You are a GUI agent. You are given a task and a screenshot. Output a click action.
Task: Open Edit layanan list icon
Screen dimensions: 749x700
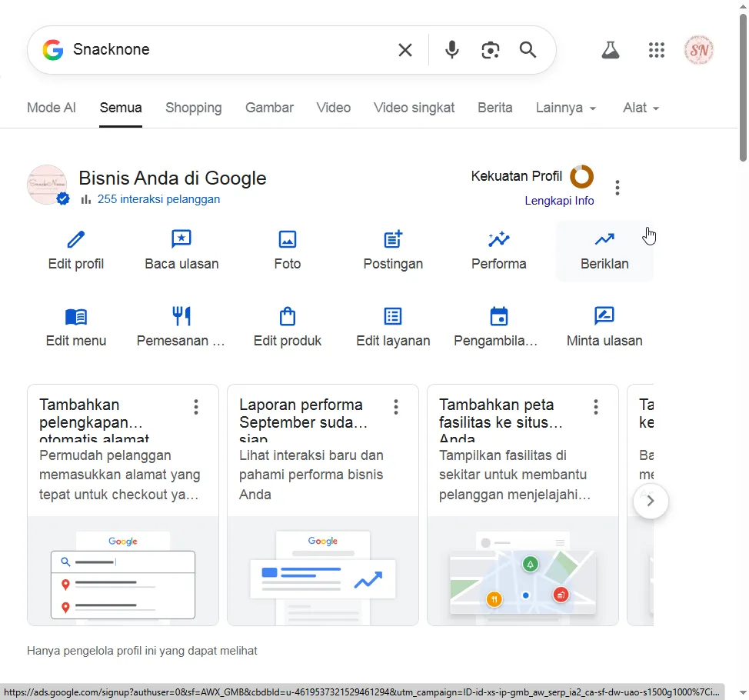pyautogui.click(x=393, y=316)
